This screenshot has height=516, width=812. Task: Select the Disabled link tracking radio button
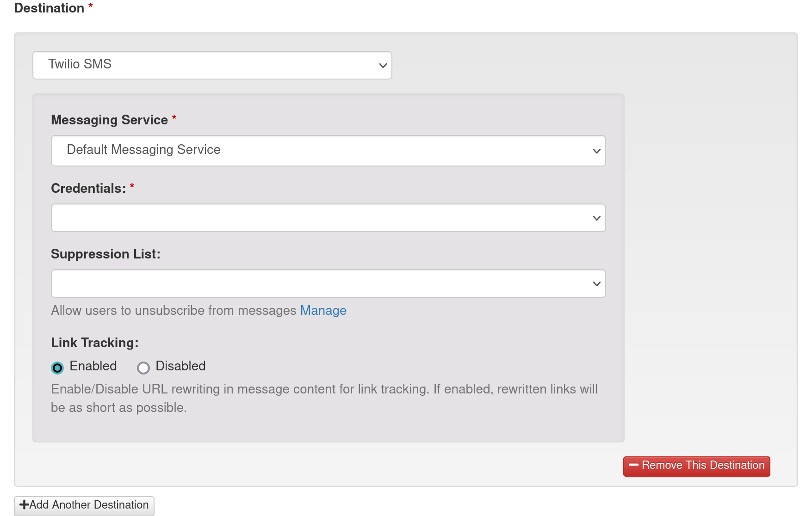point(143,368)
